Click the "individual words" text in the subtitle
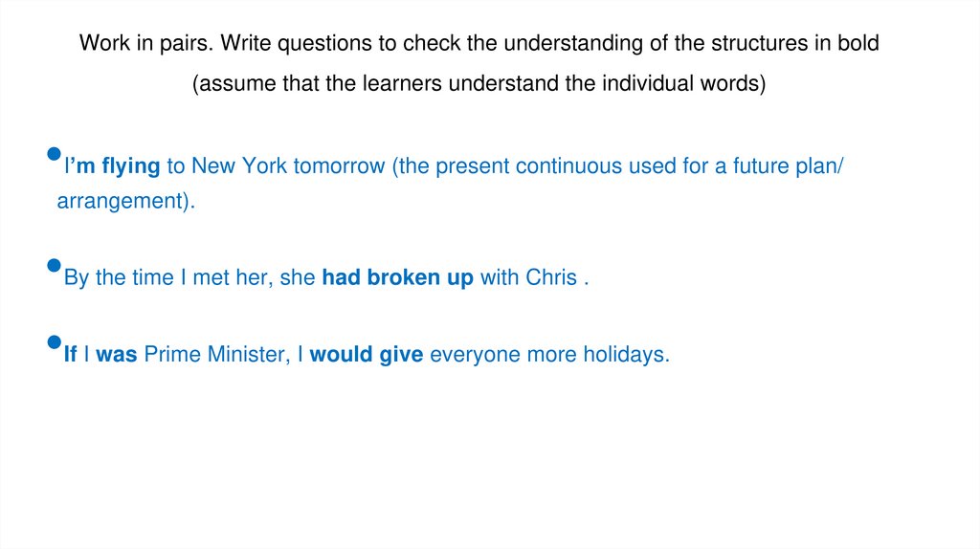980x549 pixels. pos(684,84)
